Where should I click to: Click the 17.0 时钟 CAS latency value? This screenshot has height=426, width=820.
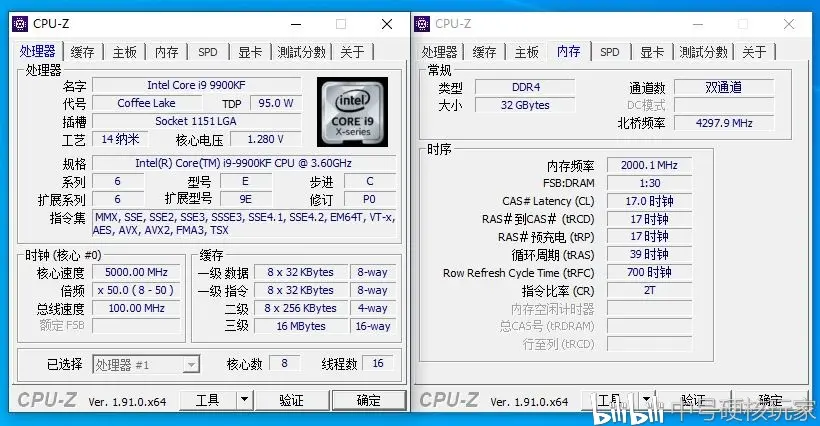coord(650,201)
